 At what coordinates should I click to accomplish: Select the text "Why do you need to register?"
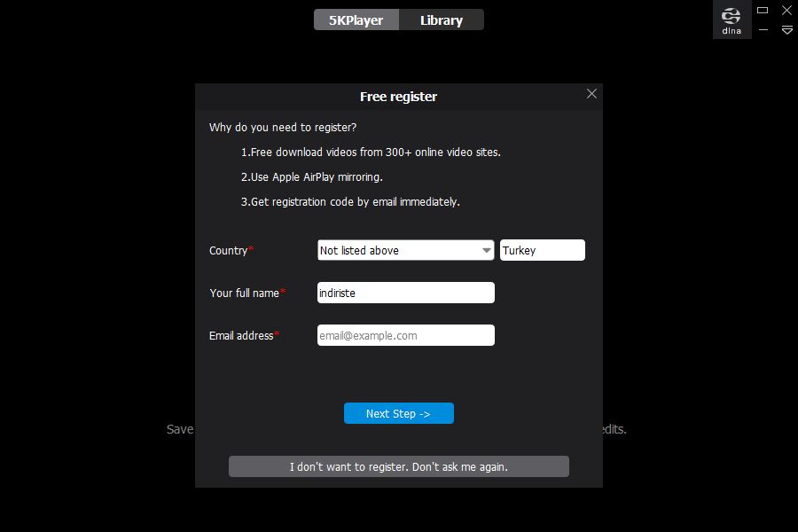click(283, 128)
